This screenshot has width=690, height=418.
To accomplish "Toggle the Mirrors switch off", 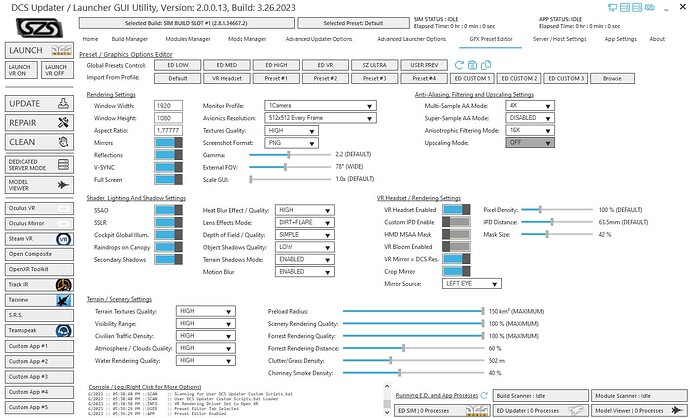I will tap(169, 143).
